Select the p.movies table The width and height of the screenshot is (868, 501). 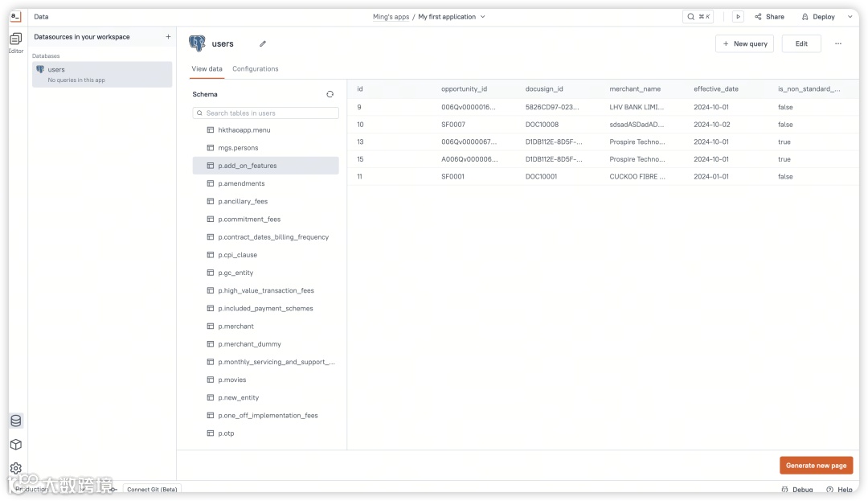[266, 380]
